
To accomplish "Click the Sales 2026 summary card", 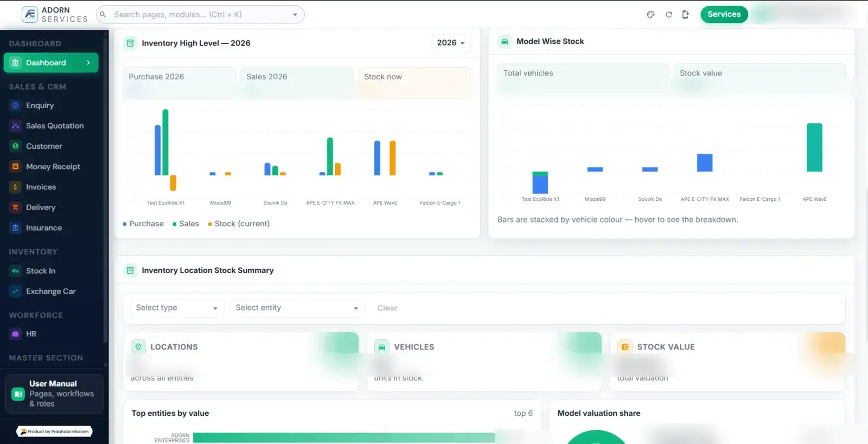I will [x=297, y=83].
